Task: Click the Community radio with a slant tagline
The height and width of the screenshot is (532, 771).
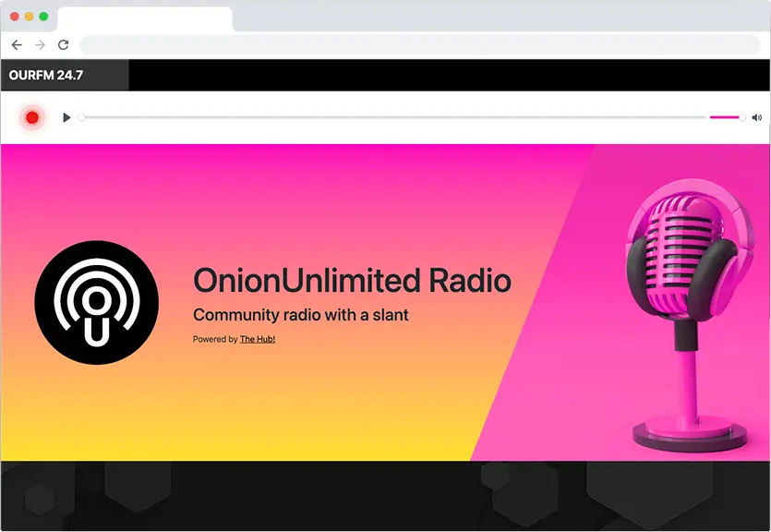Action: [x=300, y=315]
